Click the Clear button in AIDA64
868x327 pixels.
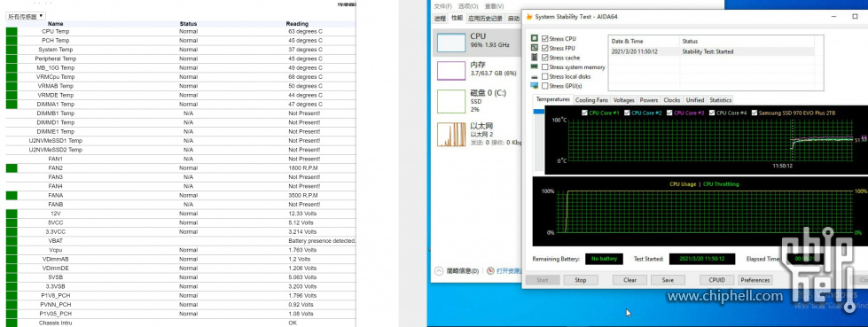pyautogui.click(x=630, y=280)
